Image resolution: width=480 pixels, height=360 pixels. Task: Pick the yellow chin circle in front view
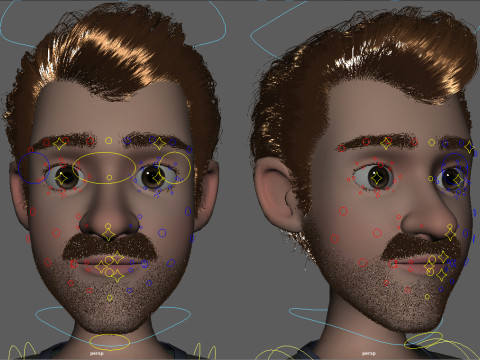tap(110, 298)
